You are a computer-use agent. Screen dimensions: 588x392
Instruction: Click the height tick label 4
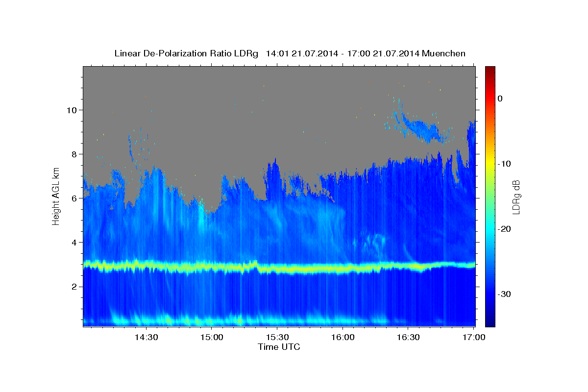pos(74,243)
